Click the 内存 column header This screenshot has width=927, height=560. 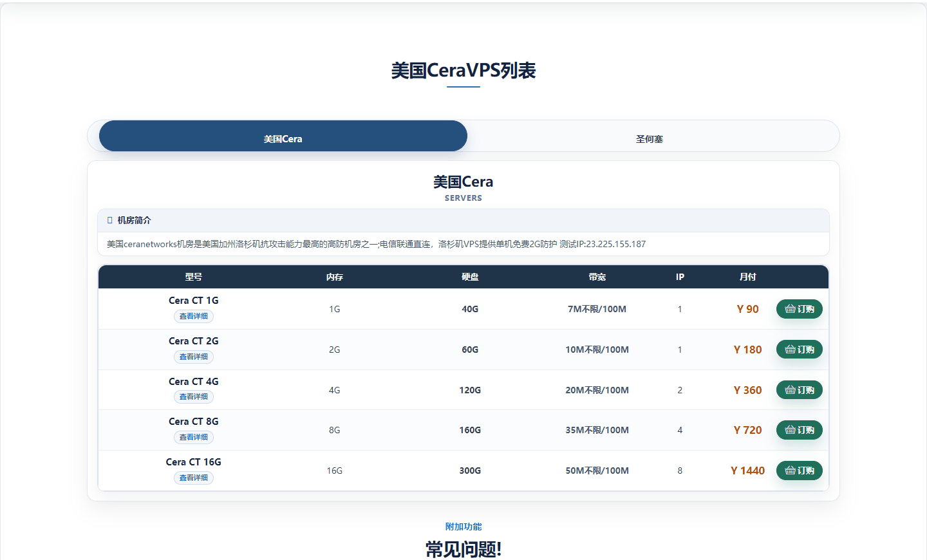335,277
